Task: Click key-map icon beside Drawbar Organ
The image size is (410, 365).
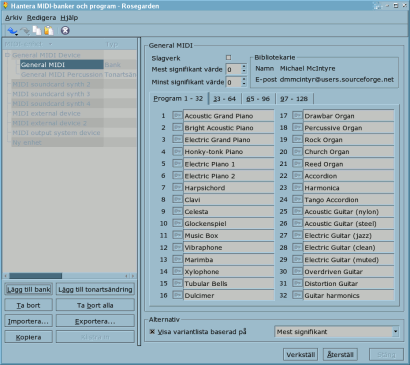Action: [x=297, y=115]
